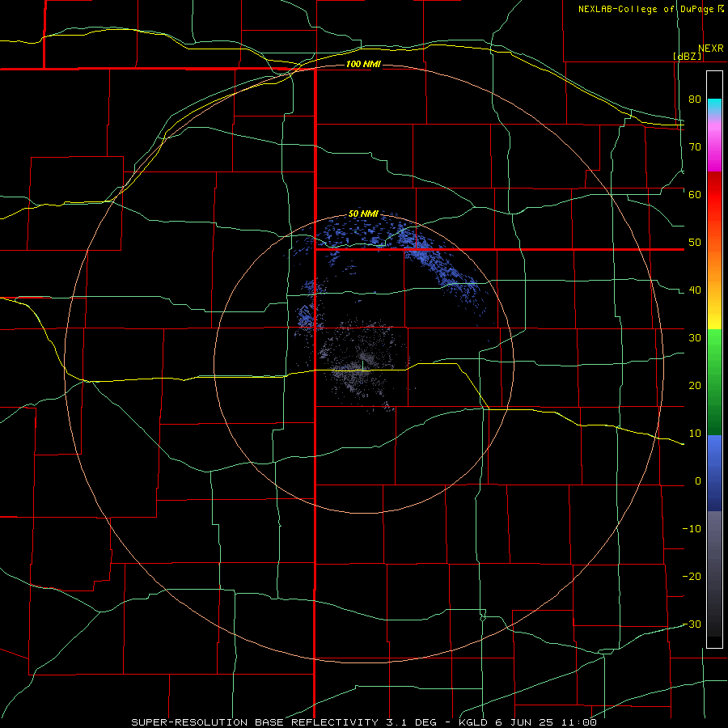Click the magenta segment of the color bar
The width and height of the screenshot is (728, 728).
click(x=714, y=153)
